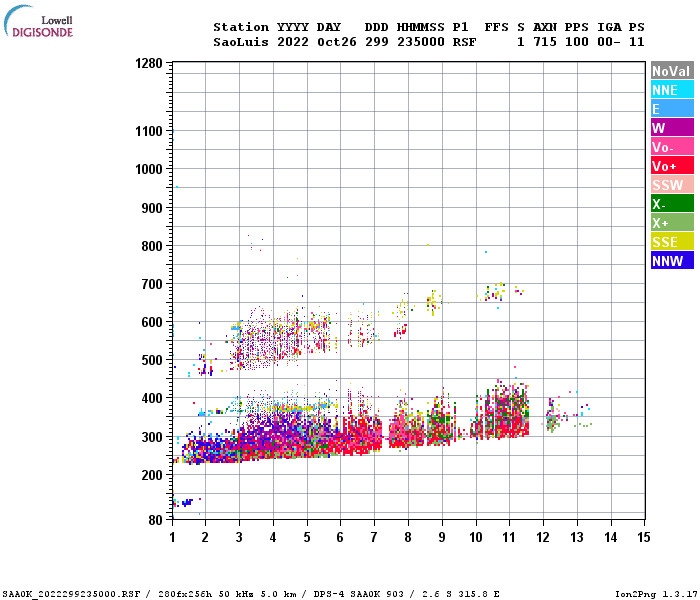The height and width of the screenshot is (600, 700).
Task: Click the year value 2022
Action: click(293, 42)
